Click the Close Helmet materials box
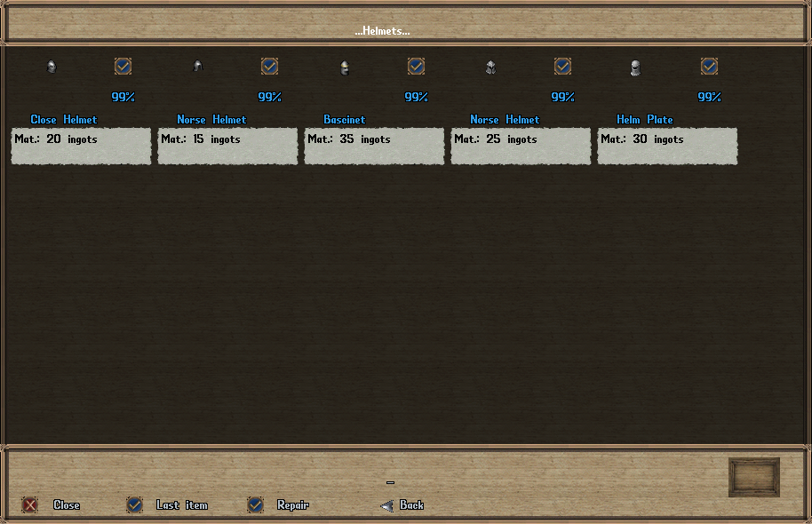812x524 pixels. click(x=82, y=147)
